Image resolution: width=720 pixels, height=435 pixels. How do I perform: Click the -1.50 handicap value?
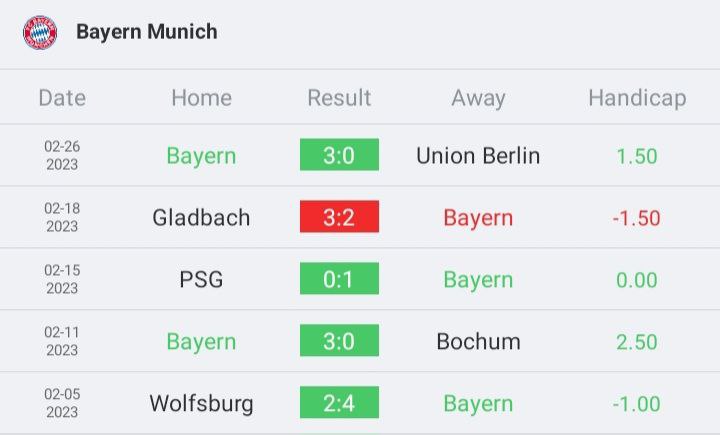click(636, 218)
